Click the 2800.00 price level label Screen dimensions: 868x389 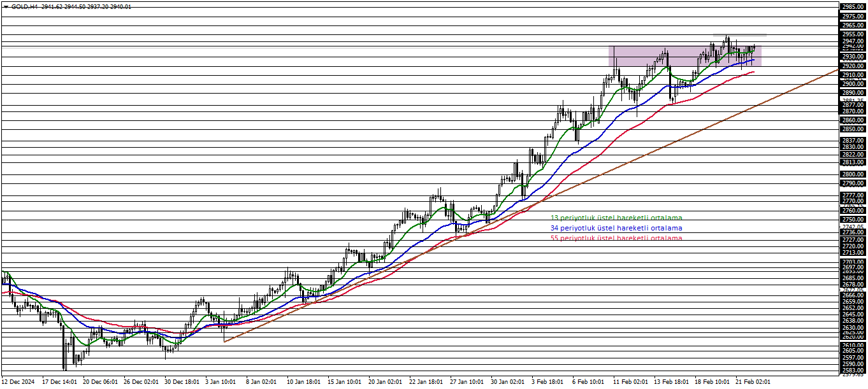853,174
